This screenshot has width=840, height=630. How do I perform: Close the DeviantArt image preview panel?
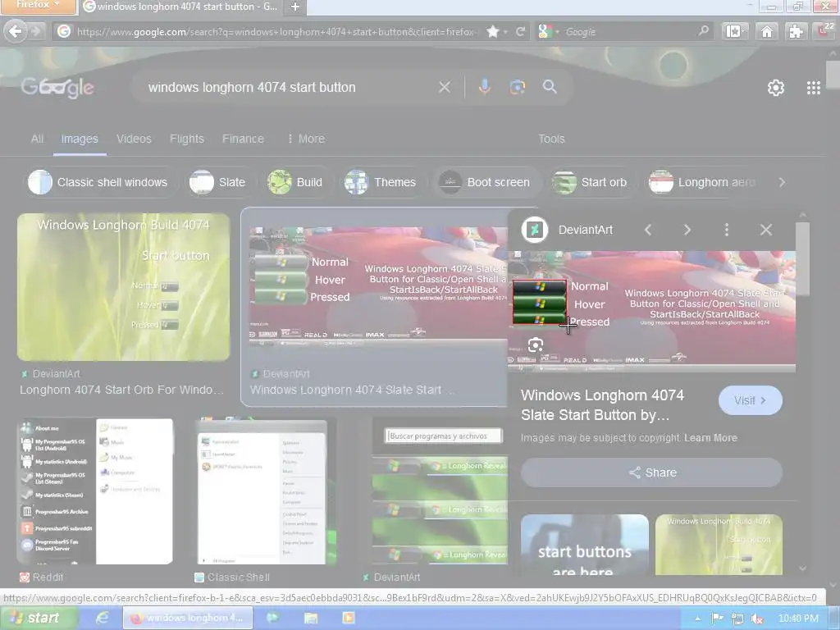click(766, 230)
